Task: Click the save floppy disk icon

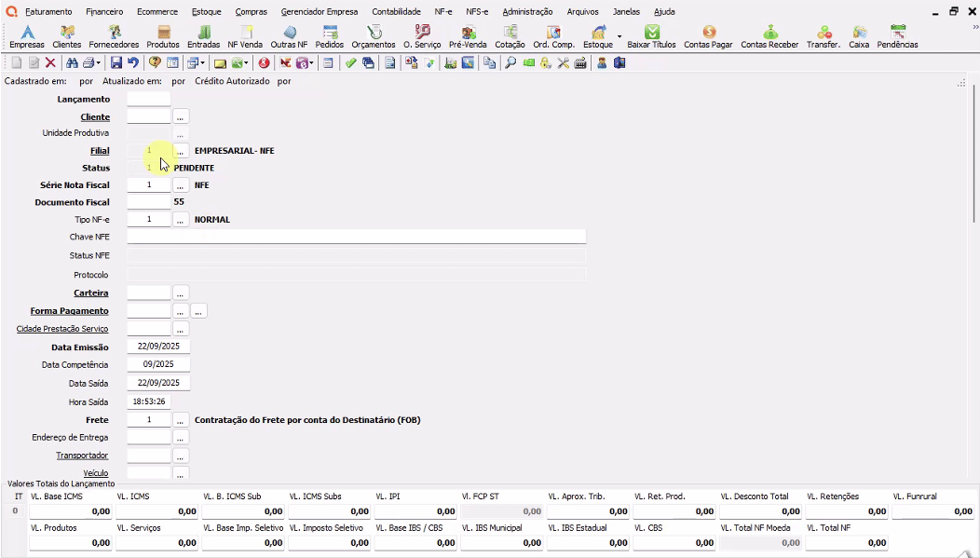Action: pyautogui.click(x=116, y=63)
